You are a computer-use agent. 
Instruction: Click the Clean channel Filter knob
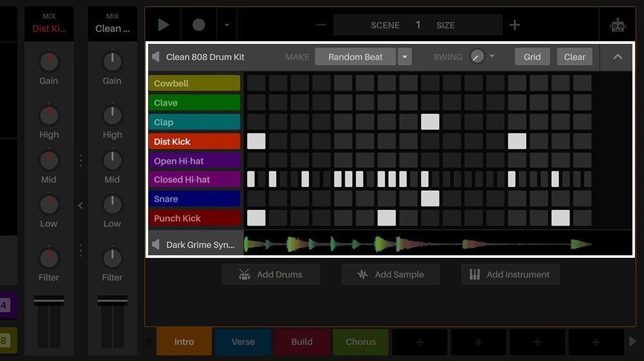pos(112,258)
